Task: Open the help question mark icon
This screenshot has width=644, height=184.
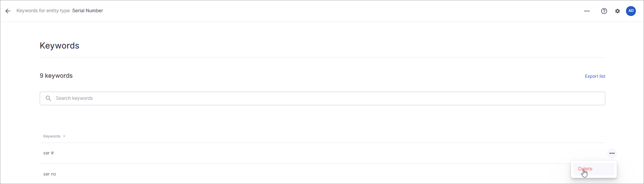Action: (604, 11)
